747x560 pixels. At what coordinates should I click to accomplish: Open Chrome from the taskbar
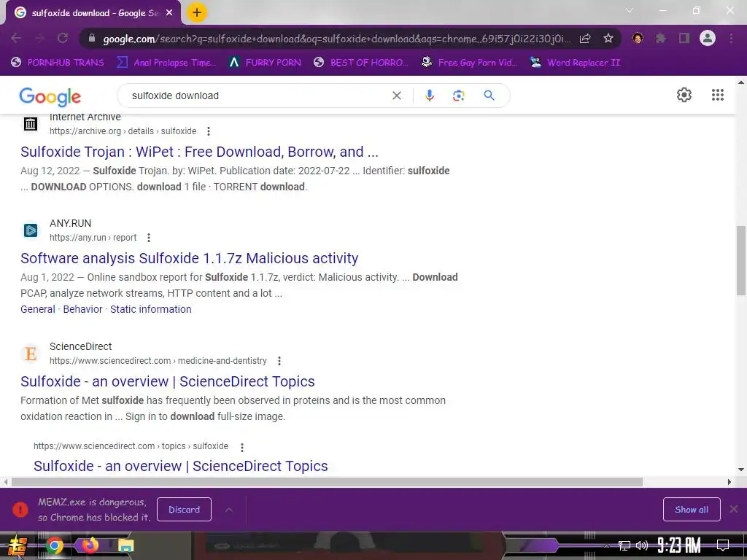(x=55, y=545)
